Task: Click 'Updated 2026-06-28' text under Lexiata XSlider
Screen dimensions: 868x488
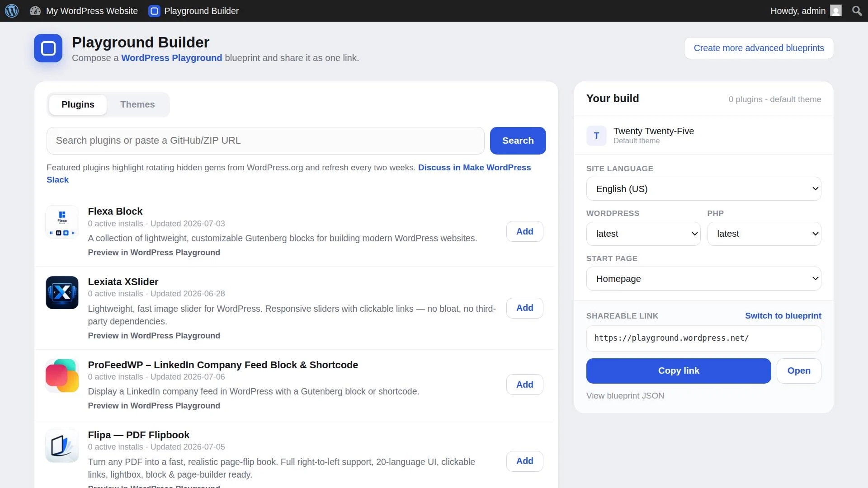Action: pyautogui.click(x=188, y=294)
